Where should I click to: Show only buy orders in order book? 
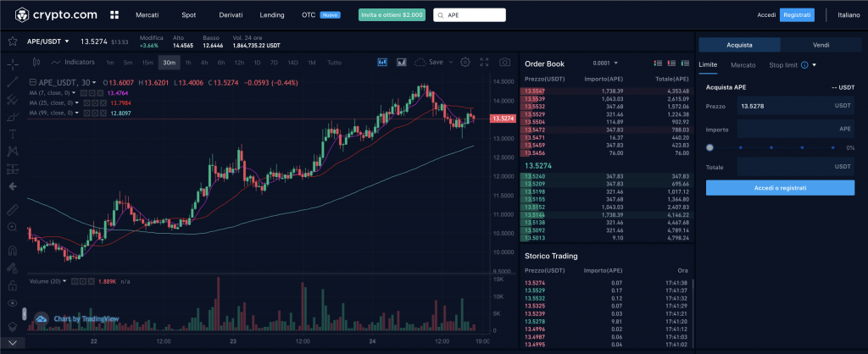click(685, 64)
